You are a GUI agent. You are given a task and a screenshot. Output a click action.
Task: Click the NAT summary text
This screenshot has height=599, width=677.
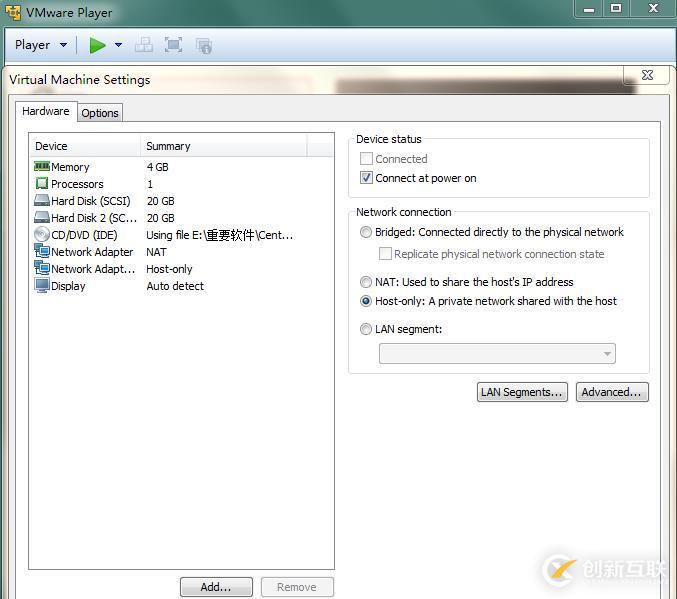coord(156,252)
